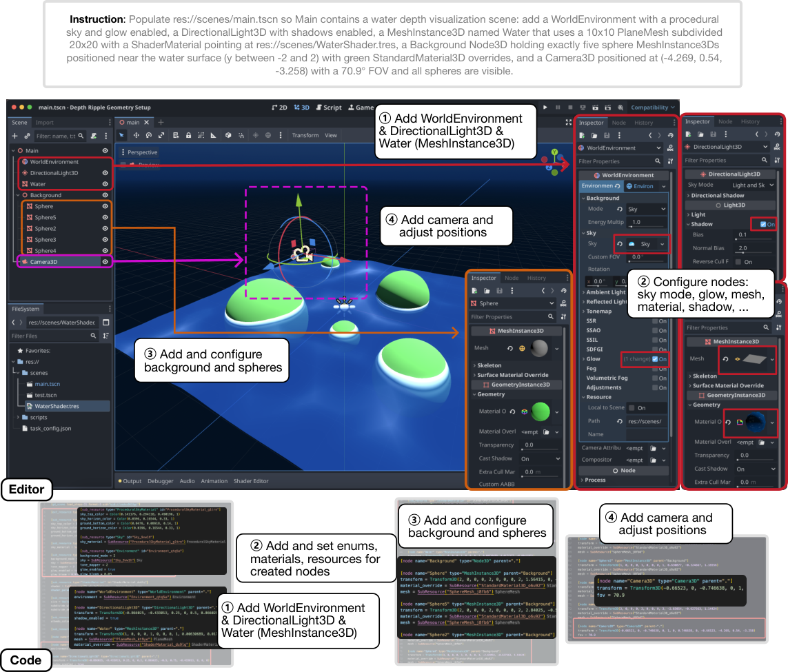The width and height of the screenshot is (788, 672).
Task: Hide the Water node with its eye toggle
Action: click(x=105, y=184)
